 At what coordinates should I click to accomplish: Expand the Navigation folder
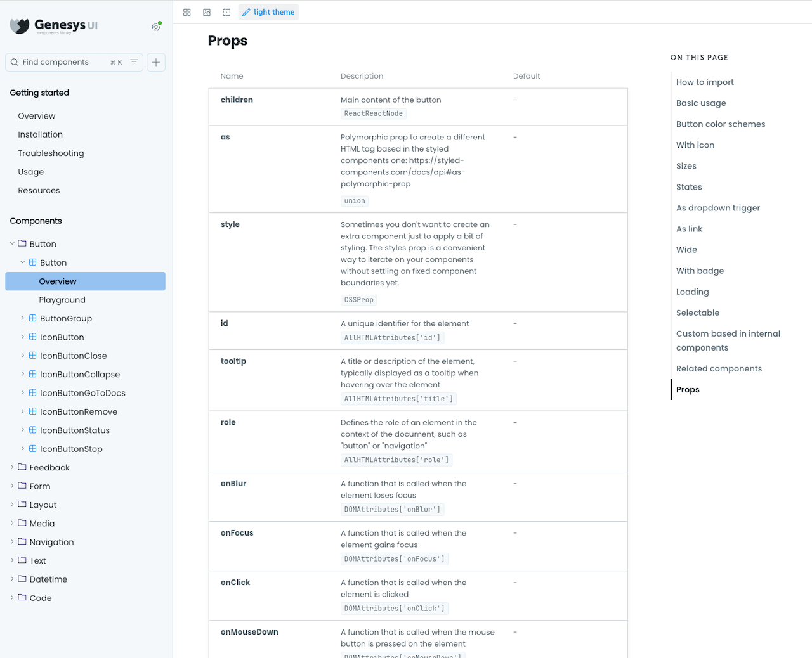click(12, 542)
